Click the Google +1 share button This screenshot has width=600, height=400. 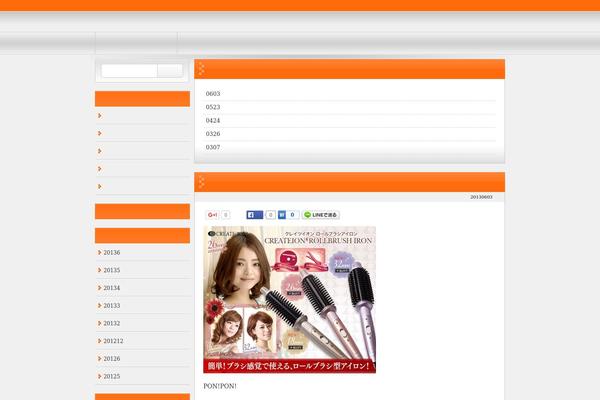click(x=212, y=215)
